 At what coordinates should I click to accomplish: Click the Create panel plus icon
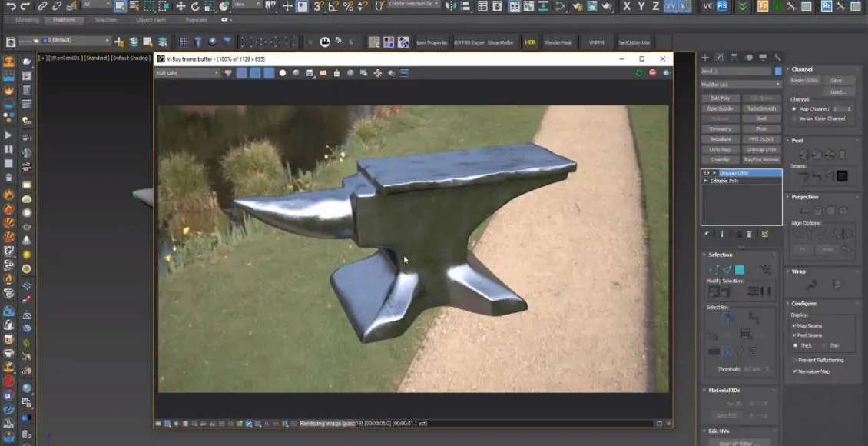point(706,57)
